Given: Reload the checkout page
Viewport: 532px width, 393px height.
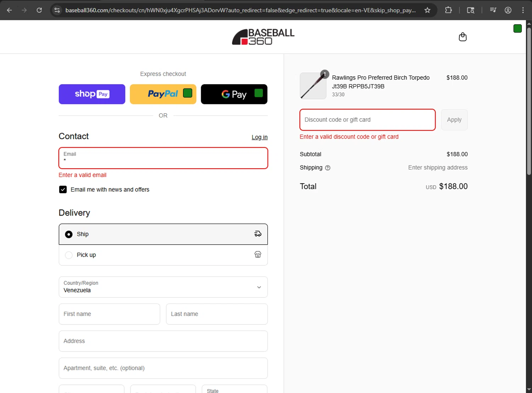Looking at the screenshot, I should [x=39, y=10].
